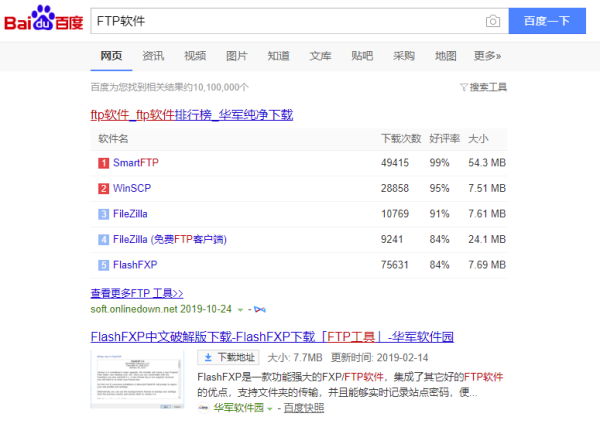Open 搜索工具 search tools
This screenshot has width=600, height=427.
[x=483, y=88]
